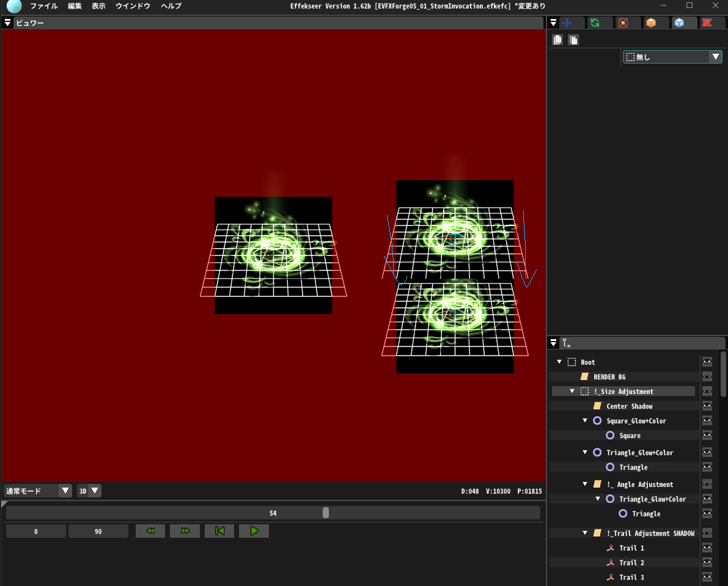Viewport: 728px width, 586px height.
Task: Click the copy pages icon
Action: pyautogui.click(x=557, y=40)
